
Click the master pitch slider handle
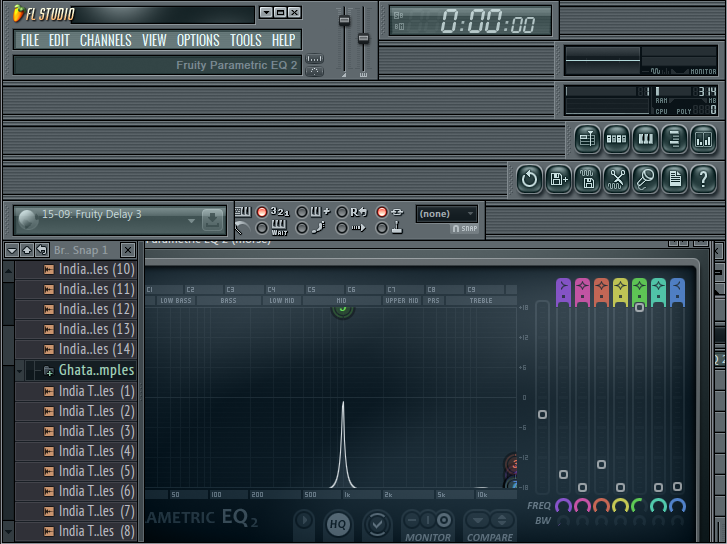coord(364,39)
